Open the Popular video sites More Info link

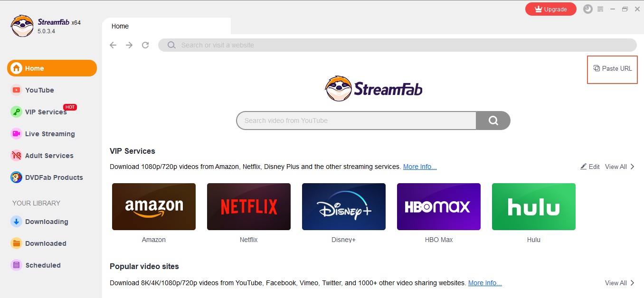485,283
